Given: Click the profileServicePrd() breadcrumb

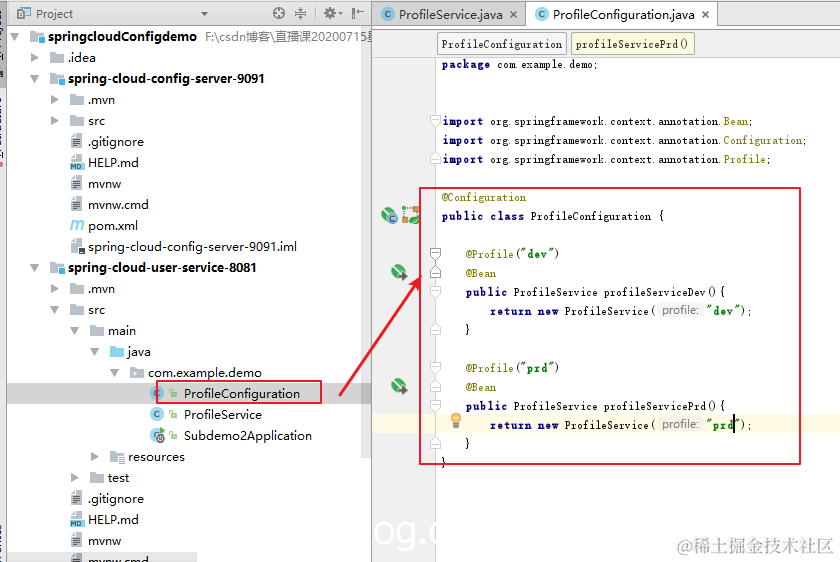Looking at the screenshot, I should pos(632,44).
